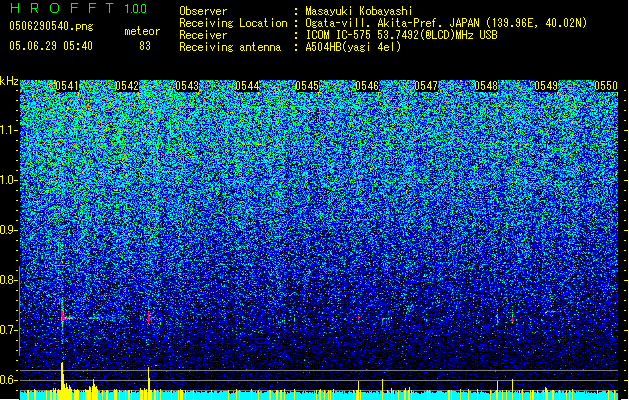The image size is (629, 400).
Task: Click the 'Receiver' field label
Action: [x=203, y=35]
